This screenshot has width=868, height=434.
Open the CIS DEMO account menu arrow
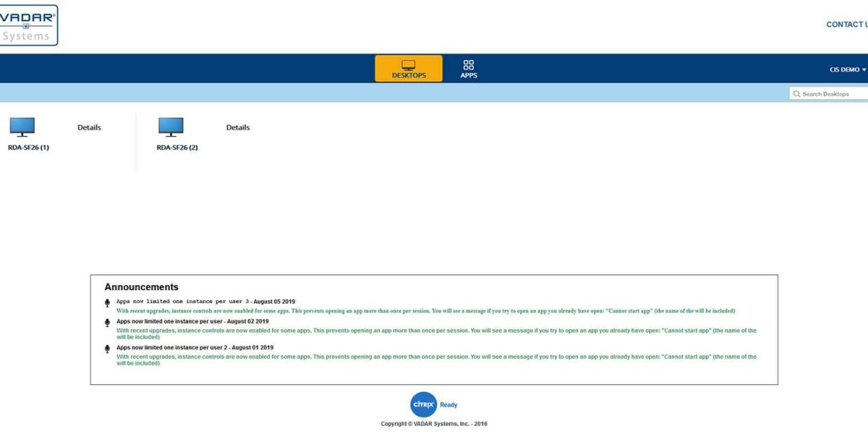pyautogui.click(x=862, y=69)
